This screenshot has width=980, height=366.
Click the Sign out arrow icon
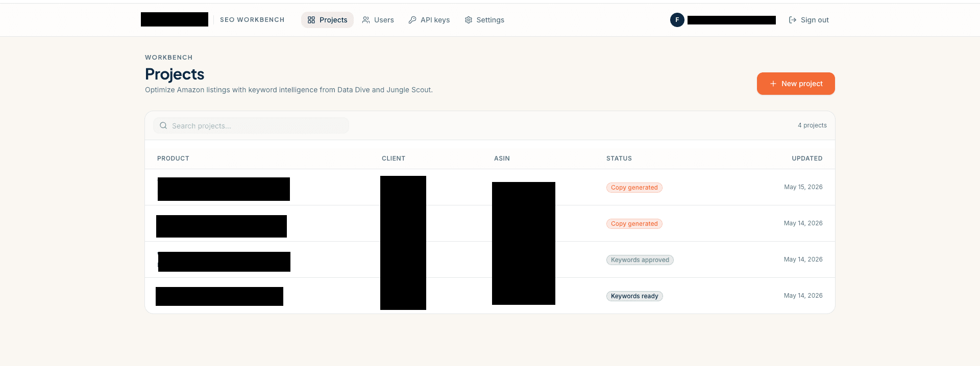click(793, 20)
